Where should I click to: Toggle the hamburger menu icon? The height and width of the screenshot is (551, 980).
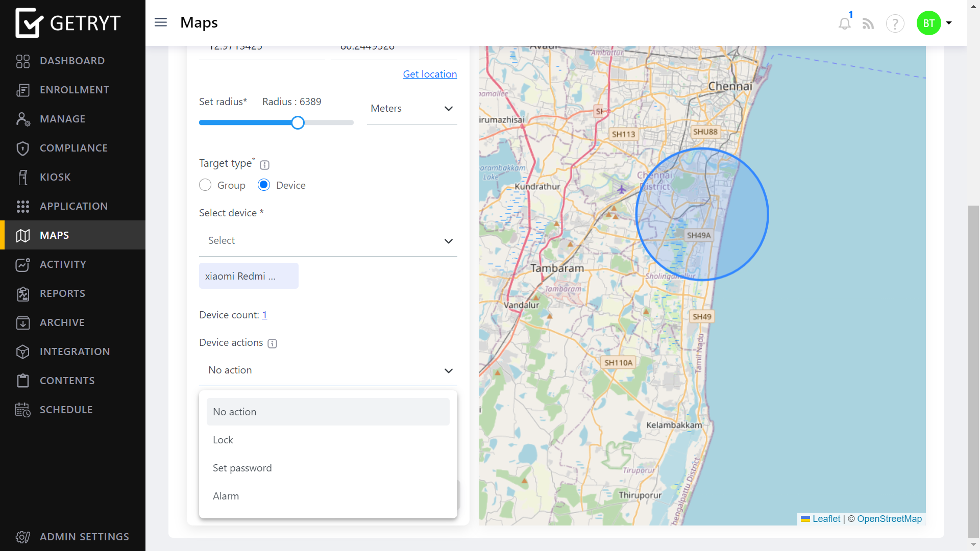tap(161, 22)
